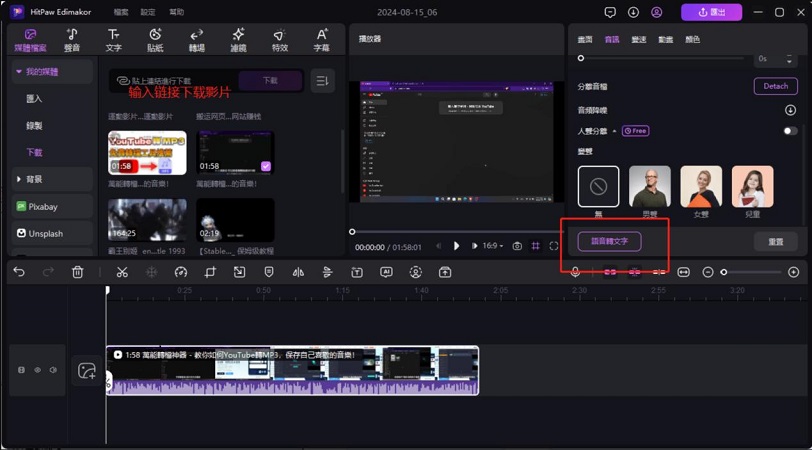This screenshot has height=450, width=812.
Task: Click the crop tool icon in timeline toolbar
Action: (x=210, y=272)
